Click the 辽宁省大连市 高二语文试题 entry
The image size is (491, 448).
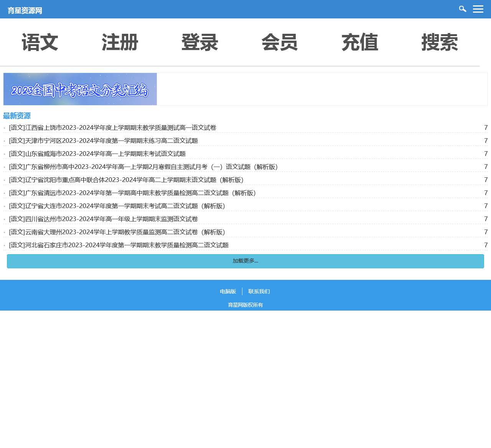117,206
